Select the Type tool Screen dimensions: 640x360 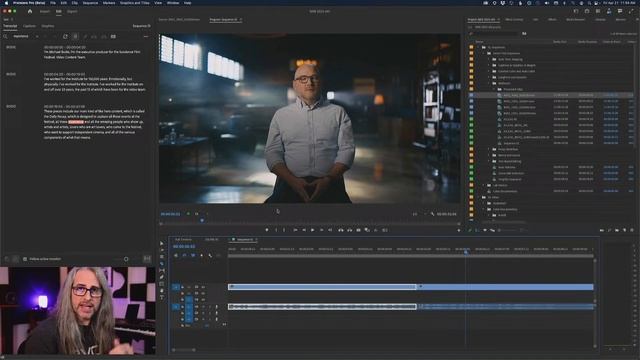[x=162, y=298]
